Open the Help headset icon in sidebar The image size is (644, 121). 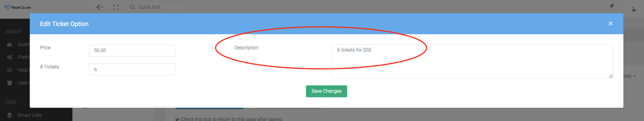(9, 70)
